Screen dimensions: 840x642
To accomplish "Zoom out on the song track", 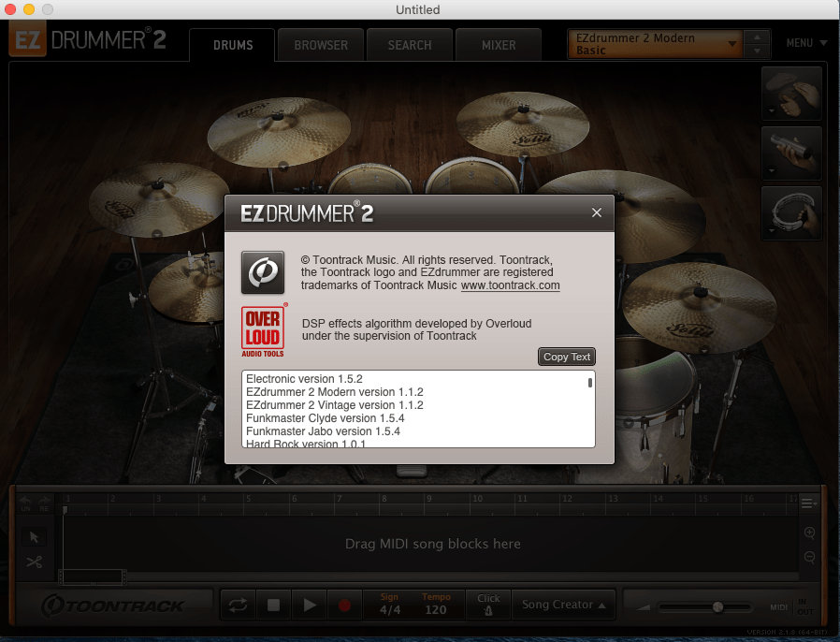I will coord(809,558).
